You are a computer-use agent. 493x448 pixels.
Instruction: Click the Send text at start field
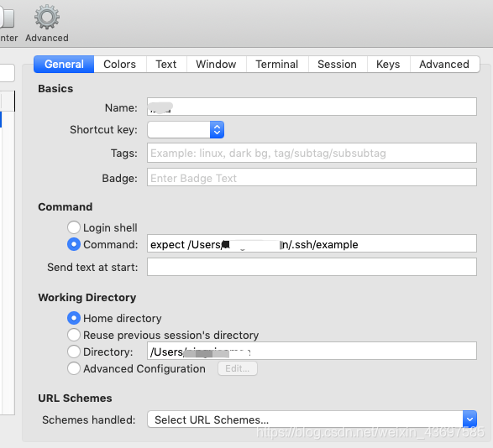(x=312, y=267)
